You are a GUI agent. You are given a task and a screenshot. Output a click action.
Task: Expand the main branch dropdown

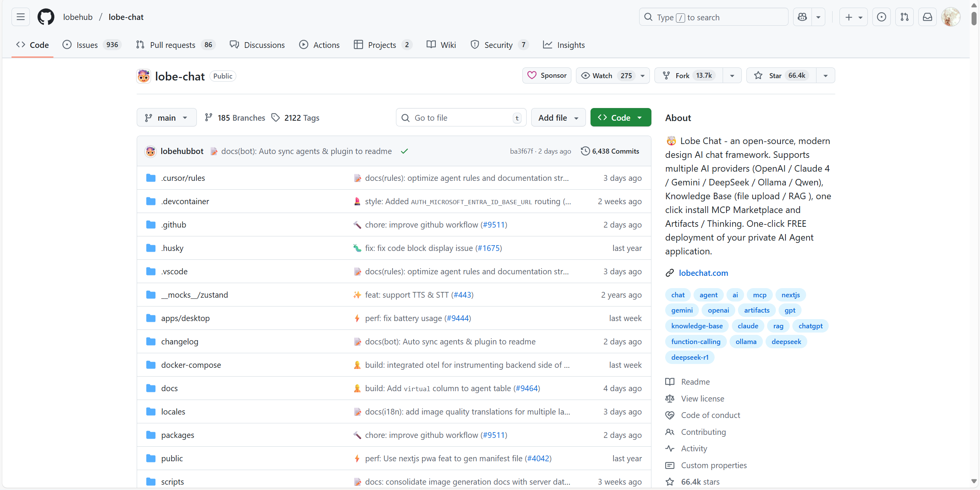[x=166, y=118]
